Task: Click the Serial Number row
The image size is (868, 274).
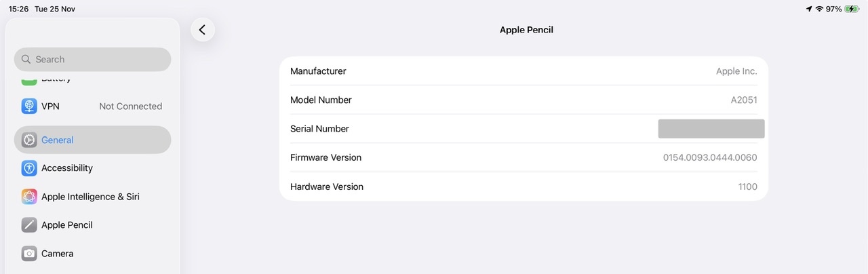Action: coord(524,129)
